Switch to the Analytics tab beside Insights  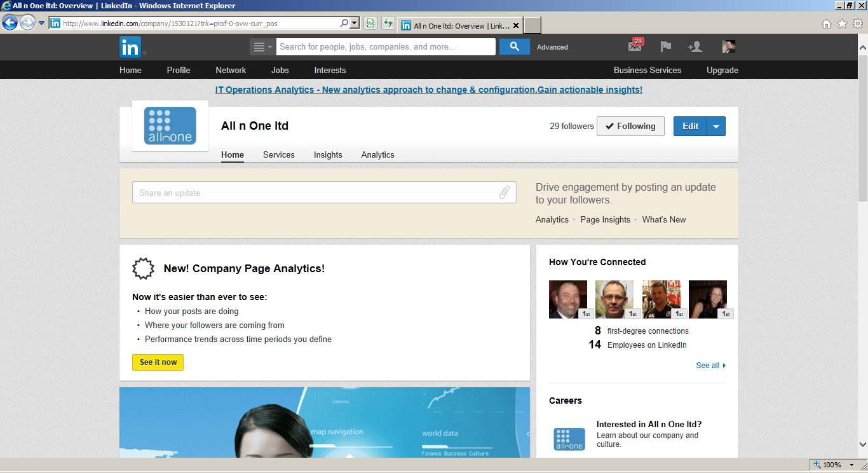pos(378,154)
